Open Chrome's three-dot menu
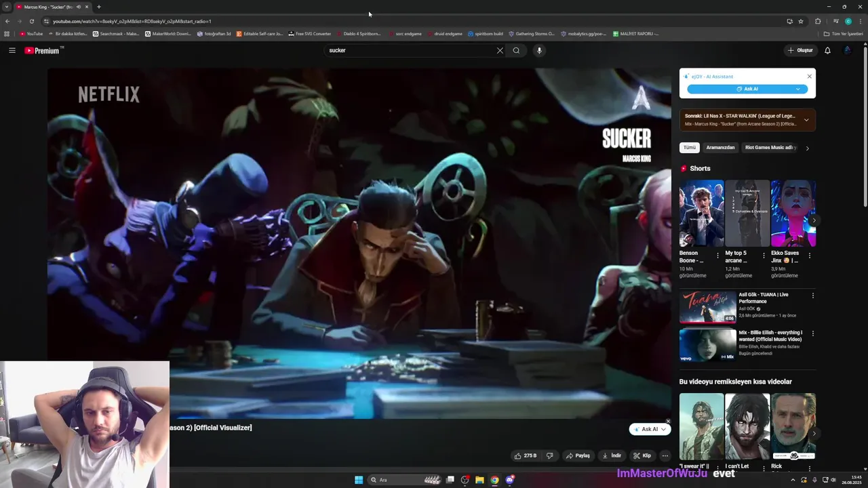This screenshot has height=488, width=868. [860, 21]
